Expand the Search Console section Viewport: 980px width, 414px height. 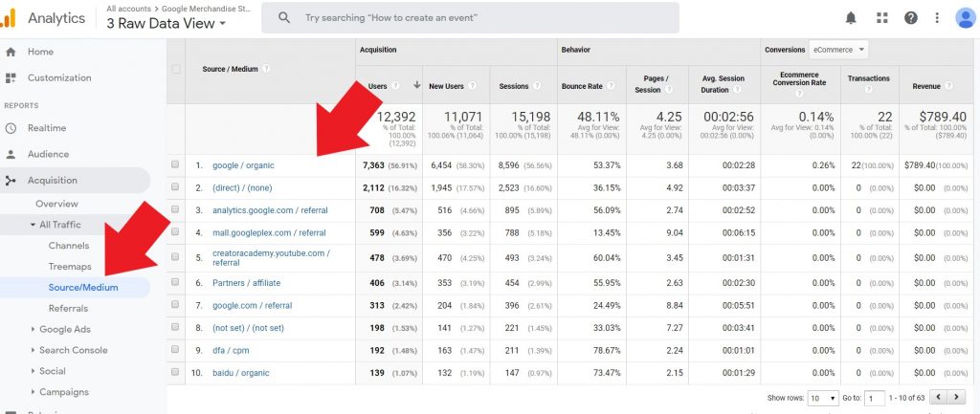coord(33,350)
